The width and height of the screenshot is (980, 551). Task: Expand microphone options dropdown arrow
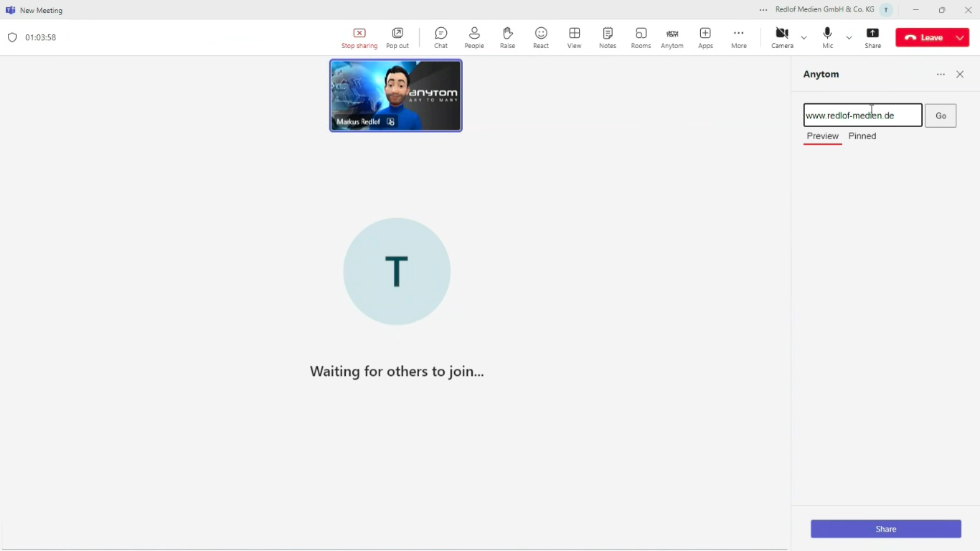849,37
